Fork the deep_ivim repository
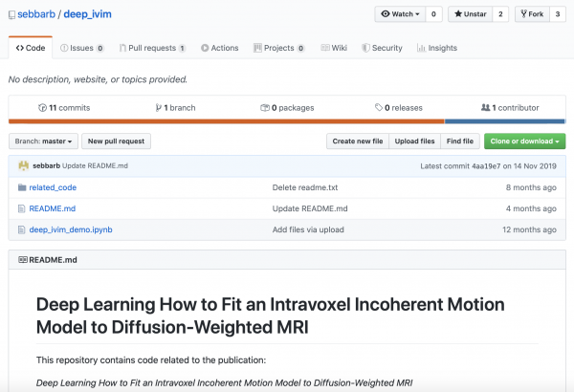574x392 pixels. (x=532, y=14)
